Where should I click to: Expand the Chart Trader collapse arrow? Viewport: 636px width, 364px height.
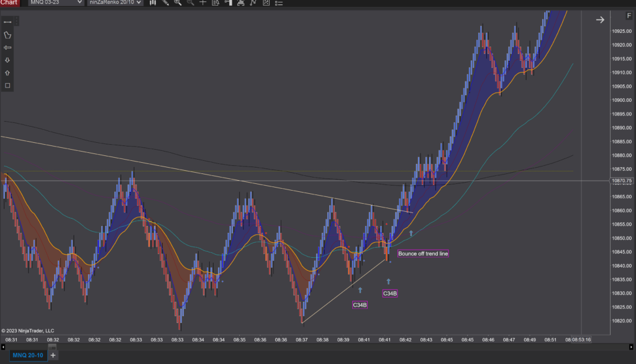coord(599,19)
